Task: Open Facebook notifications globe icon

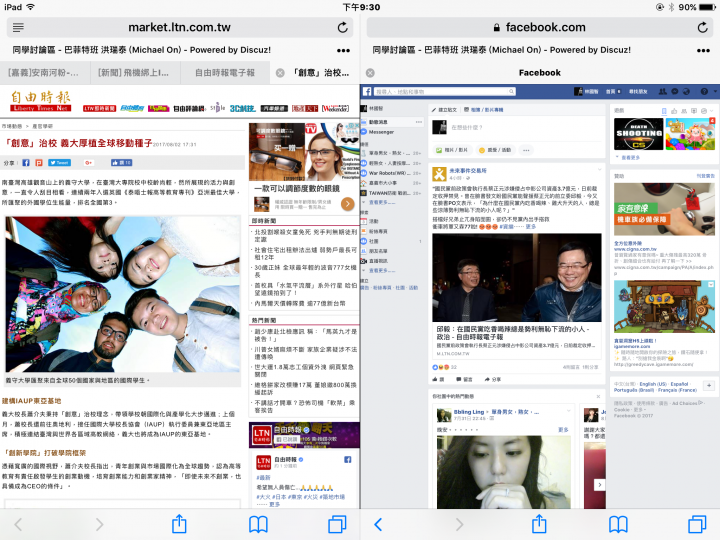Action: [686, 91]
